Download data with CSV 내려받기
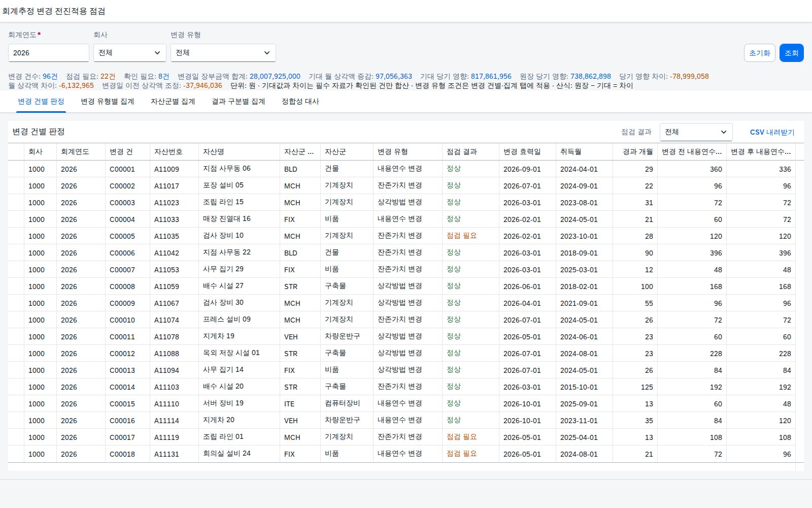Screen dimensions: 812x508 (x=772, y=132)
